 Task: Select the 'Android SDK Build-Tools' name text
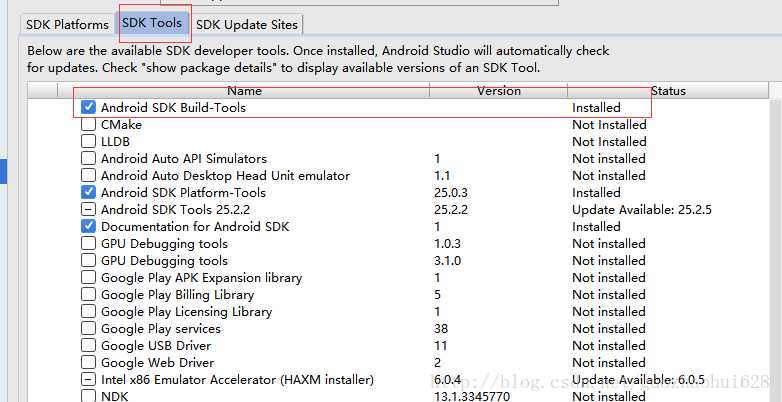click(x=173, y=108)
